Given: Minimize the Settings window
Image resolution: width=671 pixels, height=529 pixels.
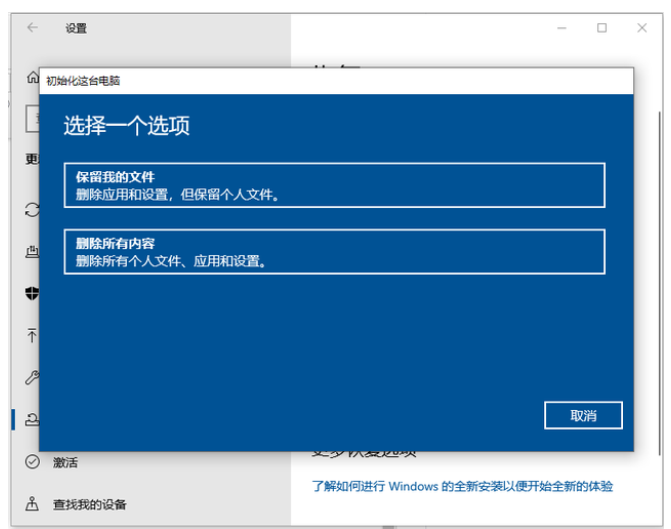Looking at the screenshot, I should coord(557,28).
